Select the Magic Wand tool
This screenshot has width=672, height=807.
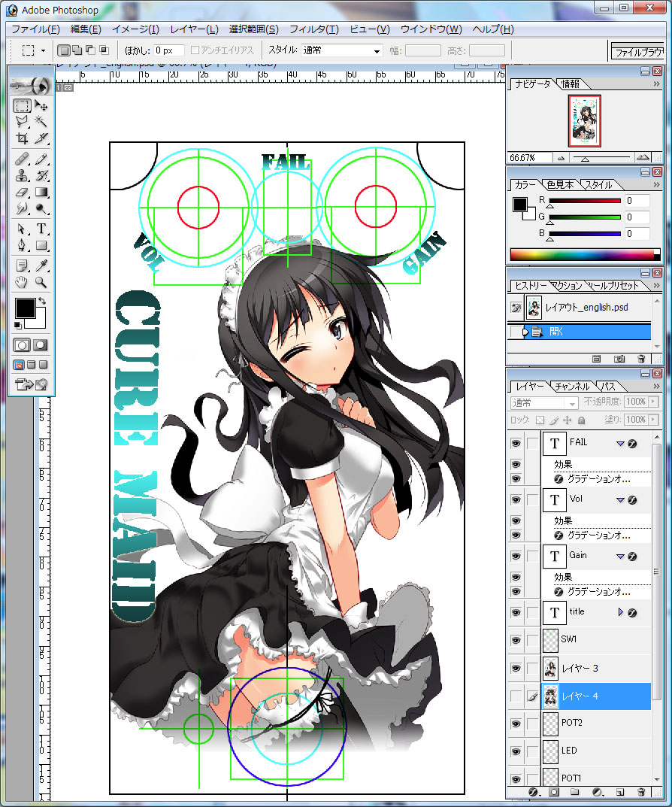tap(41, 121)
